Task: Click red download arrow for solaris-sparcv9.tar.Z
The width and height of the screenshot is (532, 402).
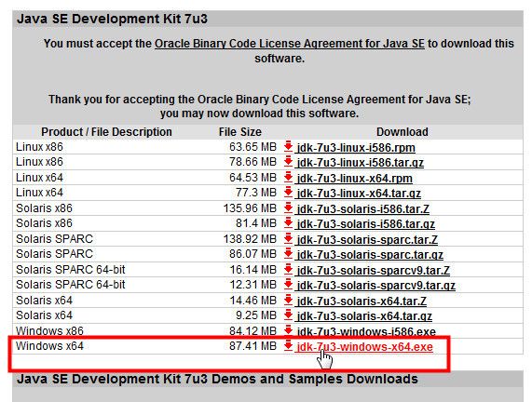Action: 288,269
